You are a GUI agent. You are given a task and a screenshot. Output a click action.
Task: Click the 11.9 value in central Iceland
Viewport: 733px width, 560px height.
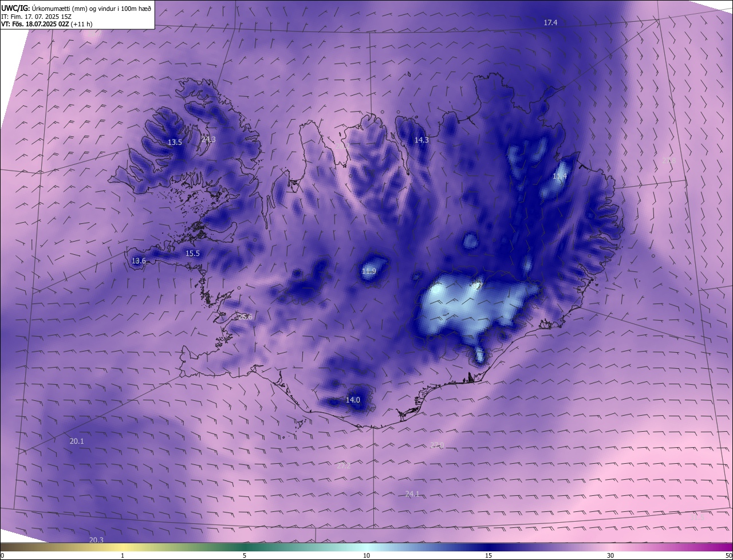click(369, 271)
